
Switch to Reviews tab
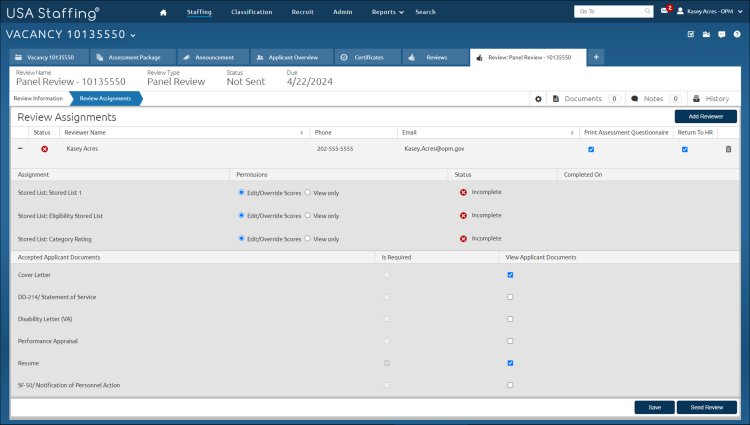(436, 57)
